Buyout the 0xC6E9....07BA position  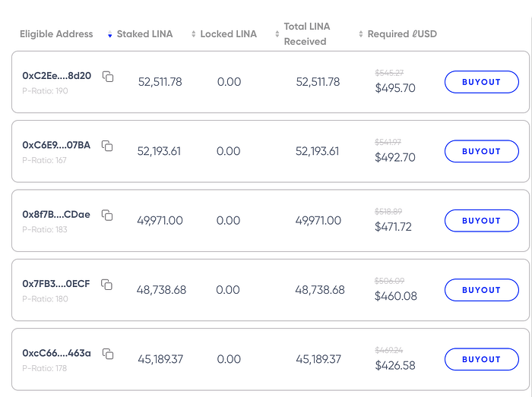(481, 151)
